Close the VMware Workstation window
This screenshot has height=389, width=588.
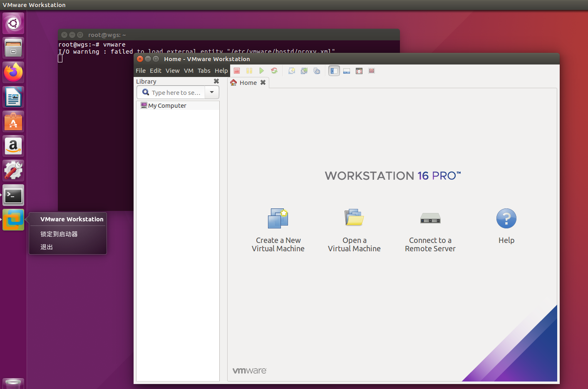[140, 59]
